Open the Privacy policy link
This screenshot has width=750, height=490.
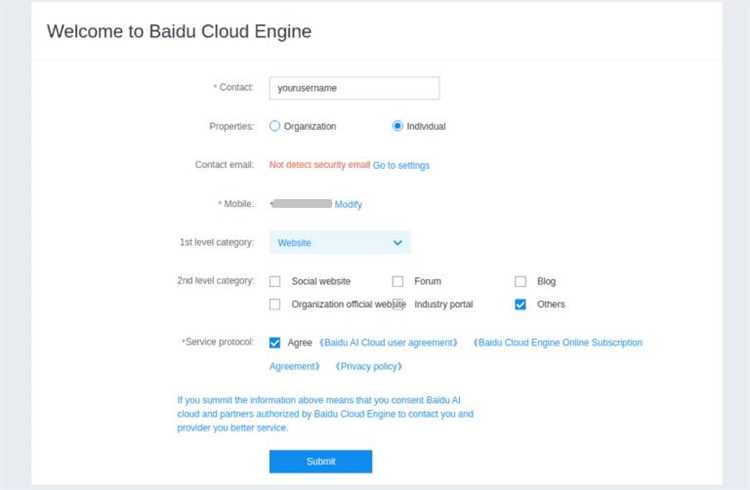click(x=369, y=367)
